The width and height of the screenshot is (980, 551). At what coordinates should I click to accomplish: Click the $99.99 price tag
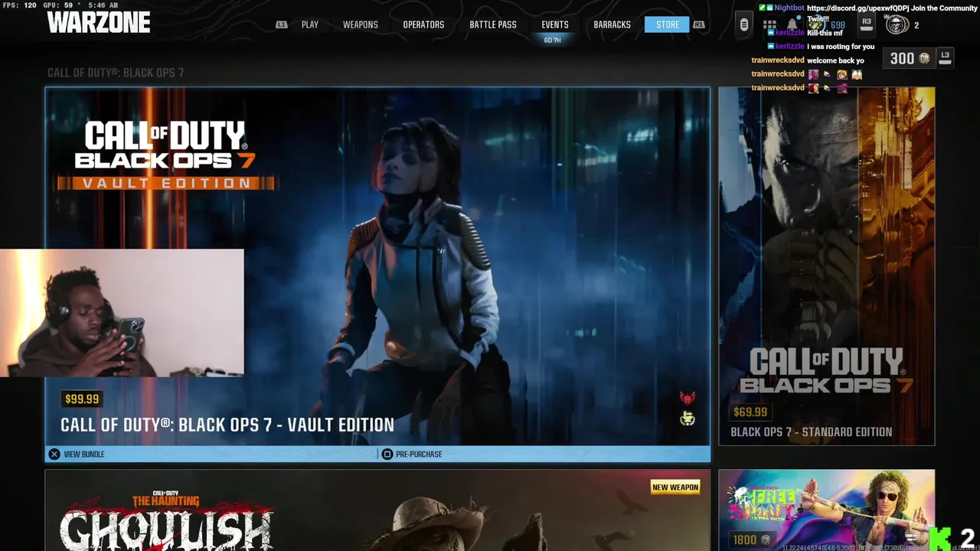82,399
